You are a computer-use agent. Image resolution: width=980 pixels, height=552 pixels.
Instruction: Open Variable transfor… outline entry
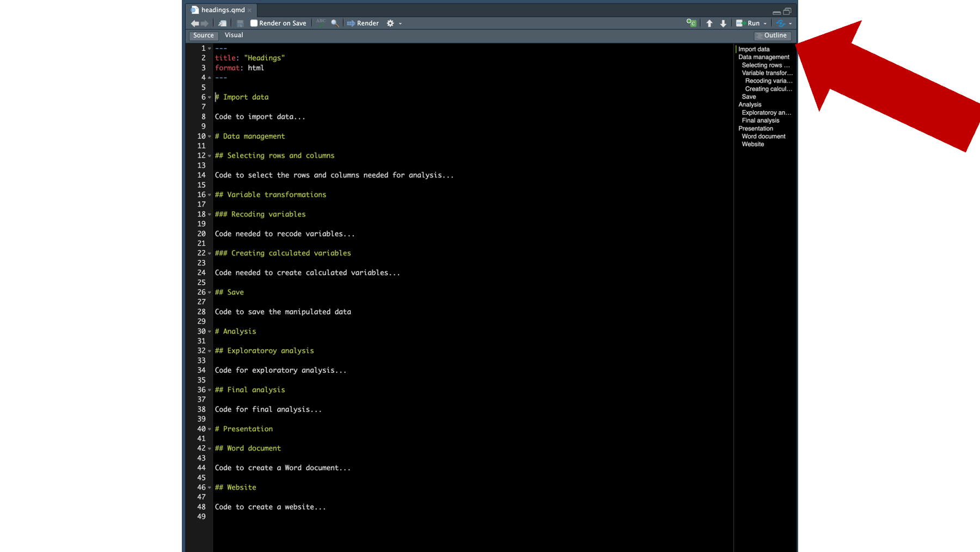[x=767, y=73]
